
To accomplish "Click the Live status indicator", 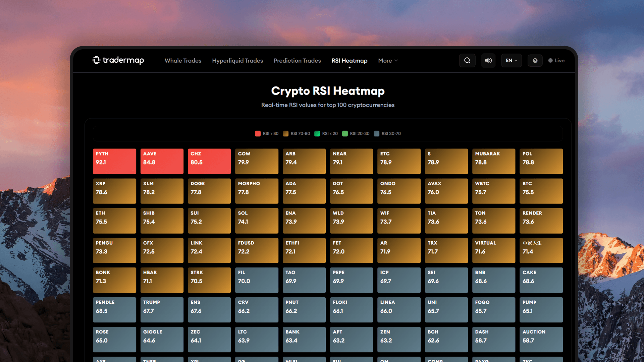I will click(x=556, y=60).
